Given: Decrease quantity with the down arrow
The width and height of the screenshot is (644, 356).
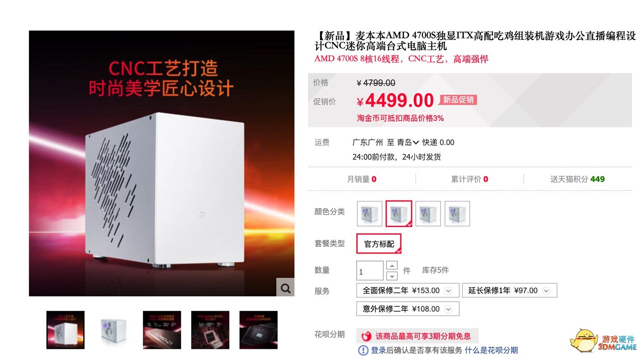Looking at the screenshot, I should point(391,276).
